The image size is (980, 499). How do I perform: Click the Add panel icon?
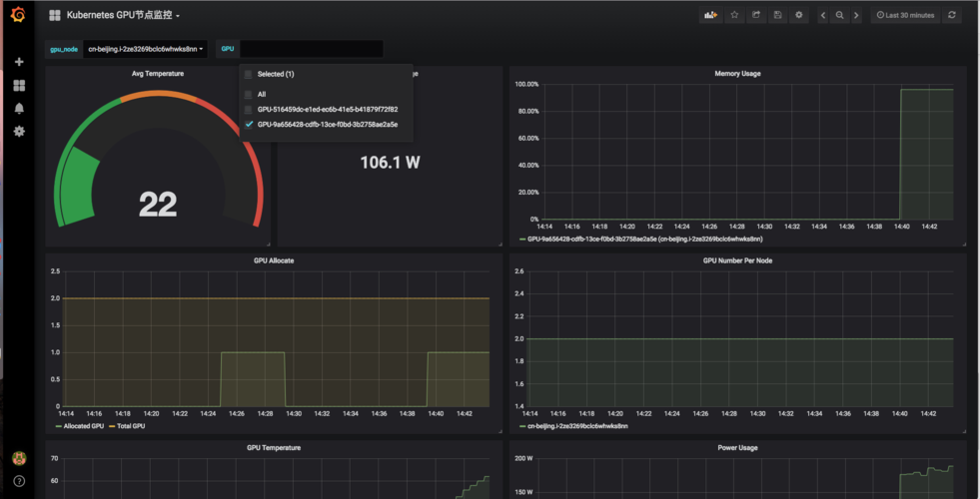pos(710,16)
